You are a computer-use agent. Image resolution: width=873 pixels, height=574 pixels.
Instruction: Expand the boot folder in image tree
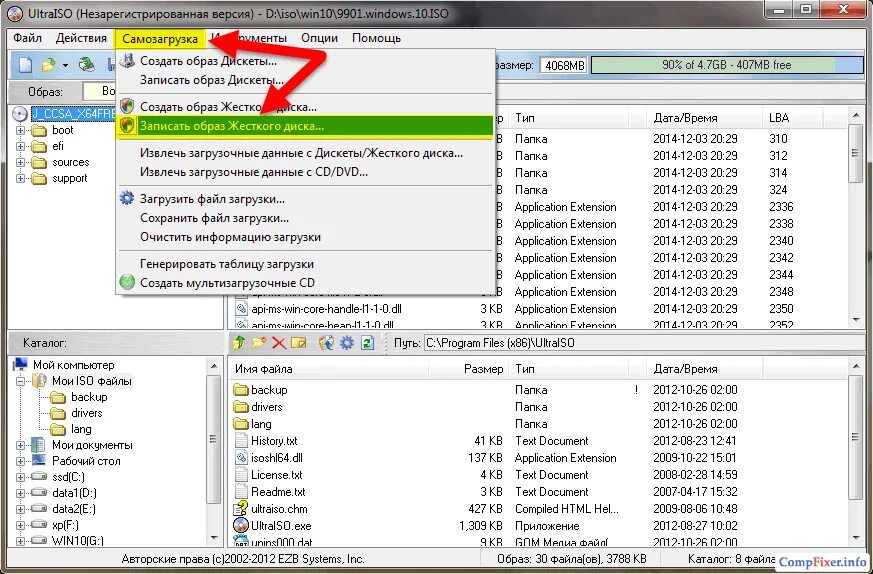point(21,130)
